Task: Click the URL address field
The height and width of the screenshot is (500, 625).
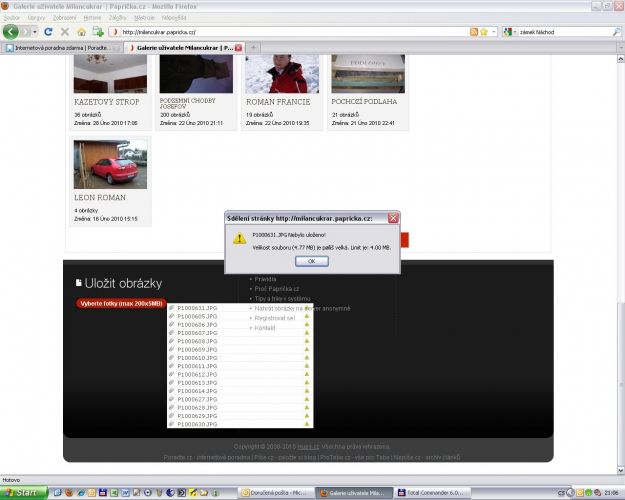Action: click(x=293, y=32)
